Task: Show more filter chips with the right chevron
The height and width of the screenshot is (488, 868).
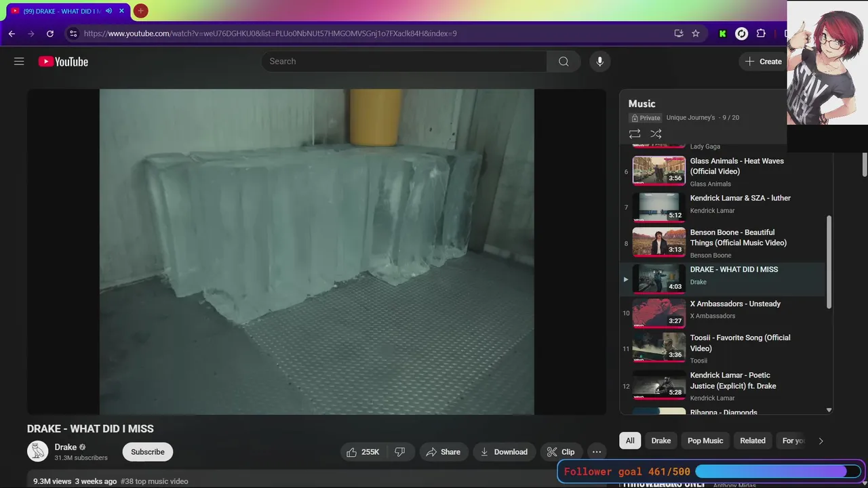Action: [x=821, y=441]
